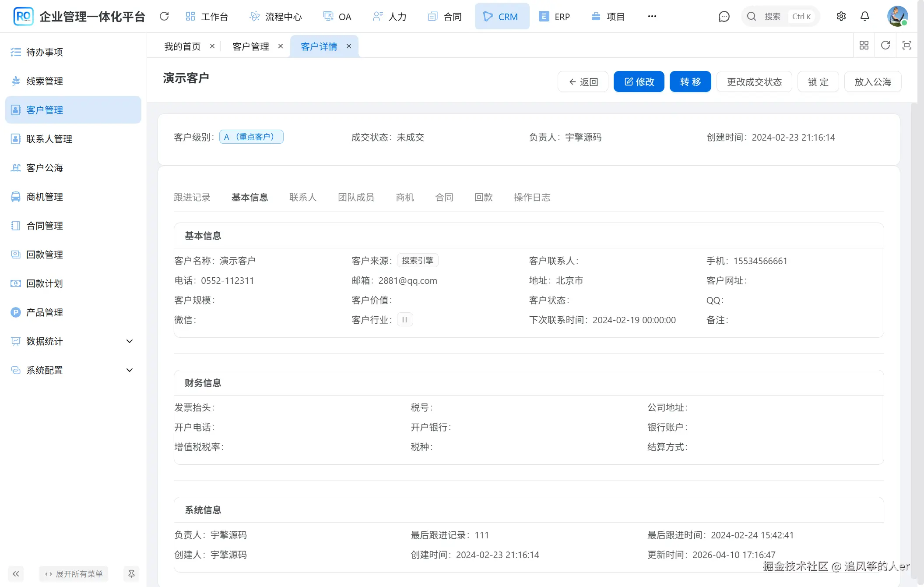Open 回款管理 in the sidebar

(x=73, y=255)
